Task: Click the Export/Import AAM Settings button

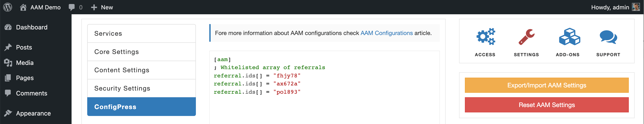Action: click(547, 85)
